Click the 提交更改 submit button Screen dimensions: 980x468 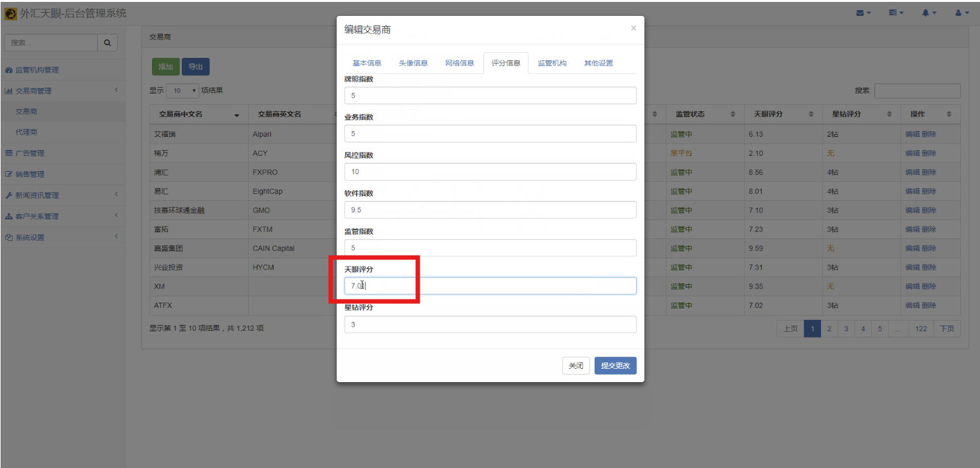point(615,366)
